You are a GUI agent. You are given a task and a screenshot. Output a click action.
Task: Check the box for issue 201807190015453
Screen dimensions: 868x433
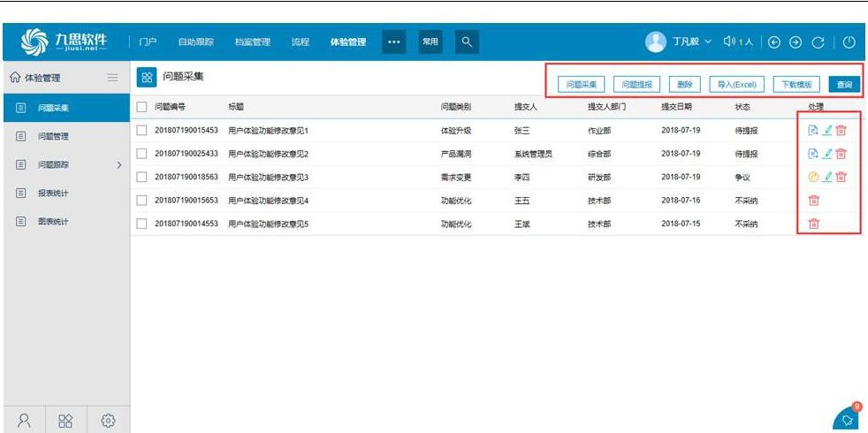point(142,130)
